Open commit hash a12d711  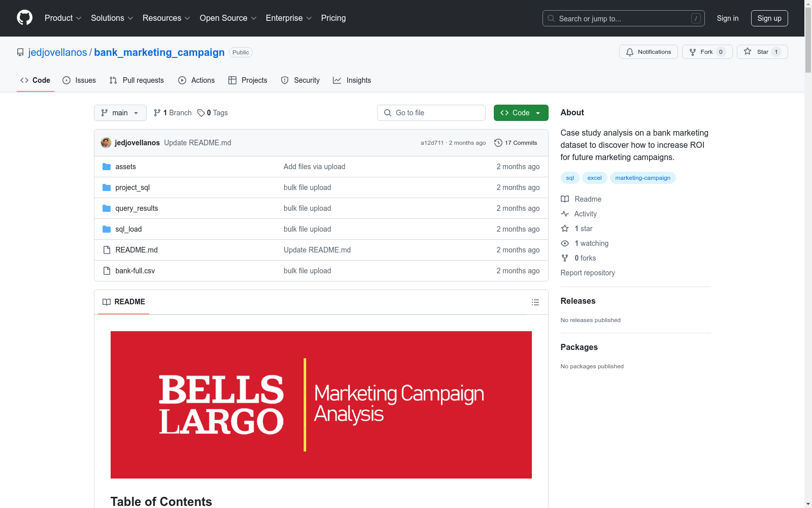[432, 143]
